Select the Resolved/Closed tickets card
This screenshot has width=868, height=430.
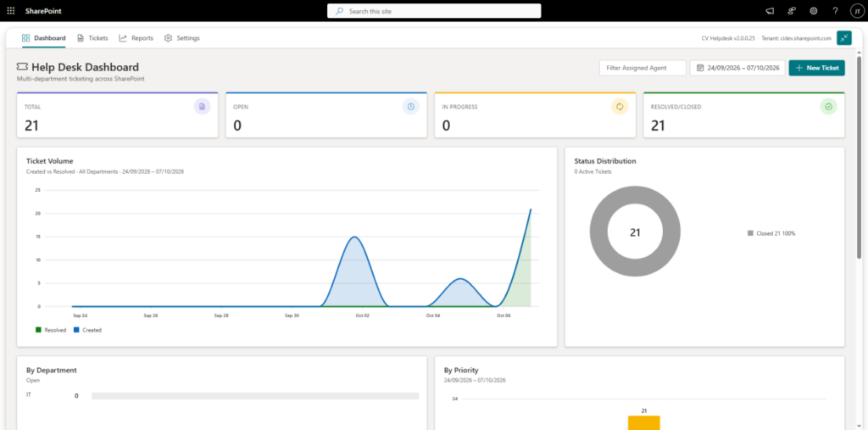click(744, 114)
